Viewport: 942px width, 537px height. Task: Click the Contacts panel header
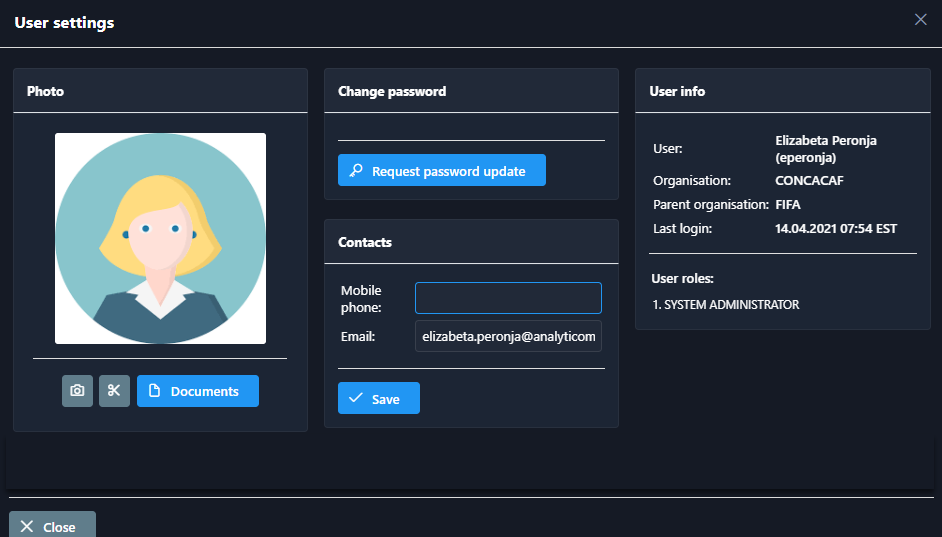pyautogui.click(x=365, y=242)
